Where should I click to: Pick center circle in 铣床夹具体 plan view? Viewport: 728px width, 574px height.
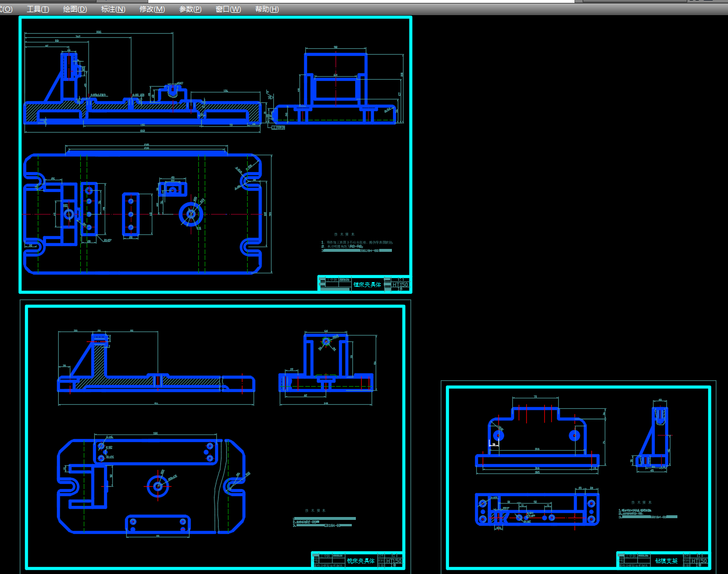pos(158,486)
